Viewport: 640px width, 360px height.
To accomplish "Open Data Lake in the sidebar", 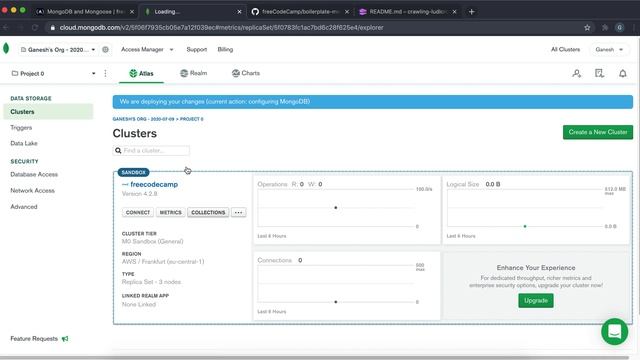I will click(24, 143).
